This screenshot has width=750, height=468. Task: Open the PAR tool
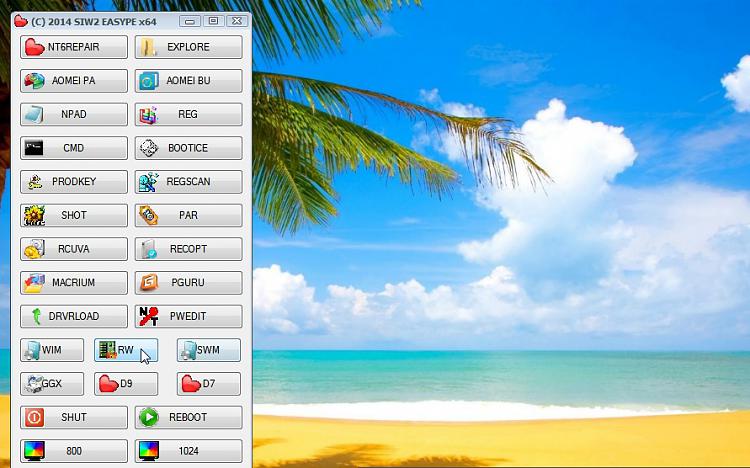(x=188, y=215)
